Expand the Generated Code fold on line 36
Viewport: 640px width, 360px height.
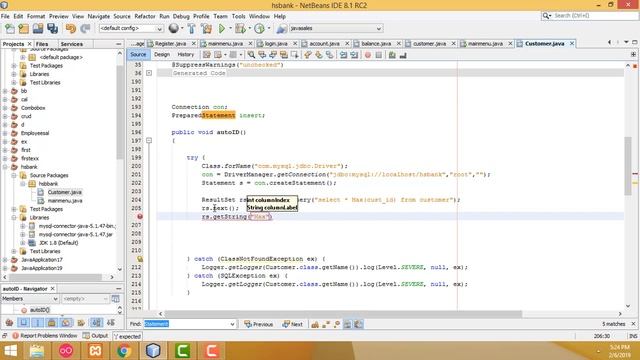pos(149,73)
